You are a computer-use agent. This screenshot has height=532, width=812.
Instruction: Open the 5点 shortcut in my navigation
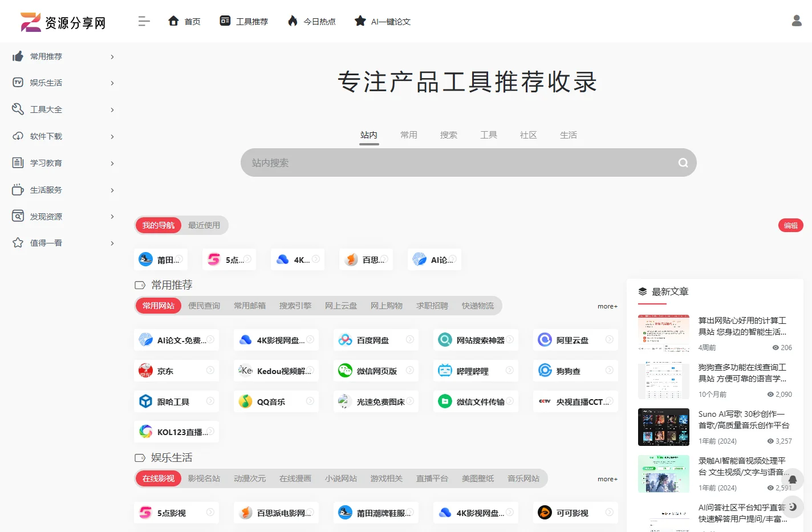(229, 259)
